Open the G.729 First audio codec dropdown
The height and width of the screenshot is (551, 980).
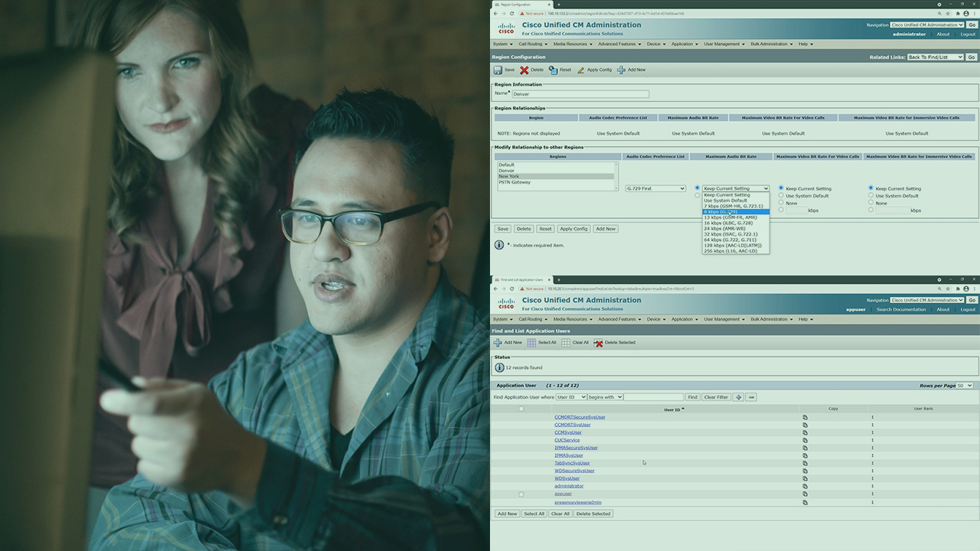(x=655, y=188)
